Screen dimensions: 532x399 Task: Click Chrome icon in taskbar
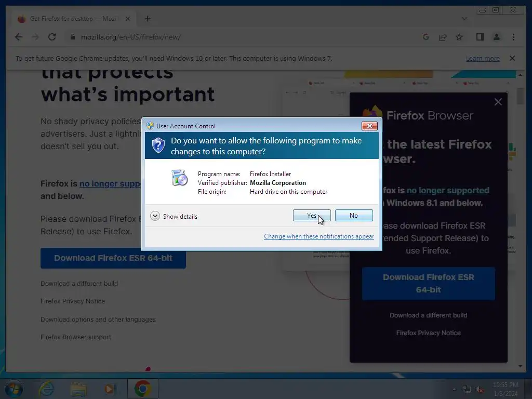(x=142, y=389)
